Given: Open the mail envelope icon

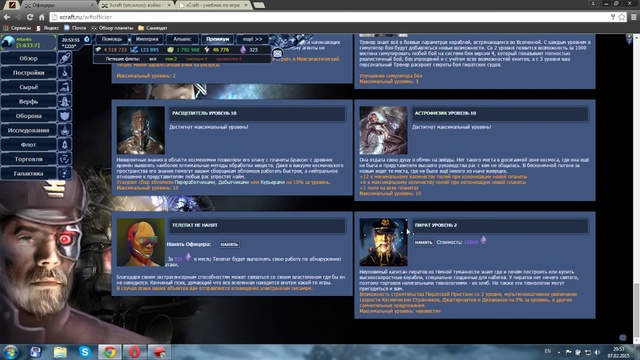Looking at the screenshot, I should pyautogui.click(x=277, y=53).
